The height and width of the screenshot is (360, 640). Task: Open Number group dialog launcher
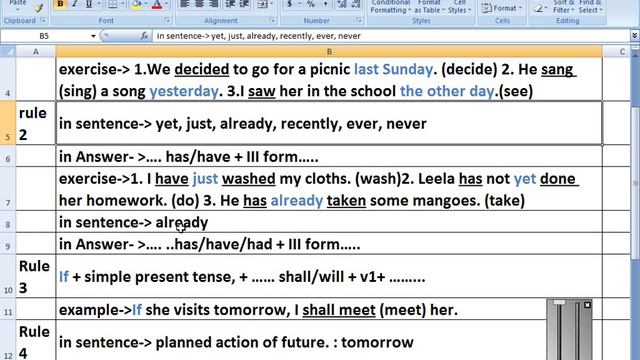point(359,20)
